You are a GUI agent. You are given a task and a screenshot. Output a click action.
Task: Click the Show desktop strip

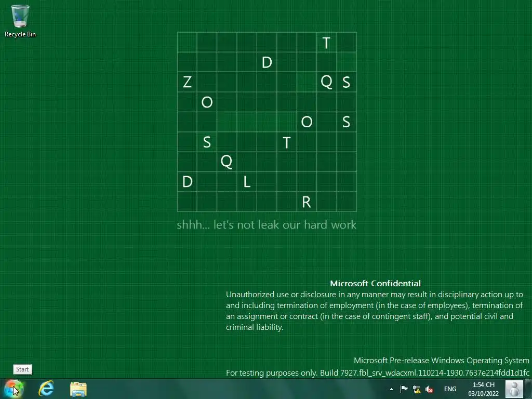click(528, 389)
